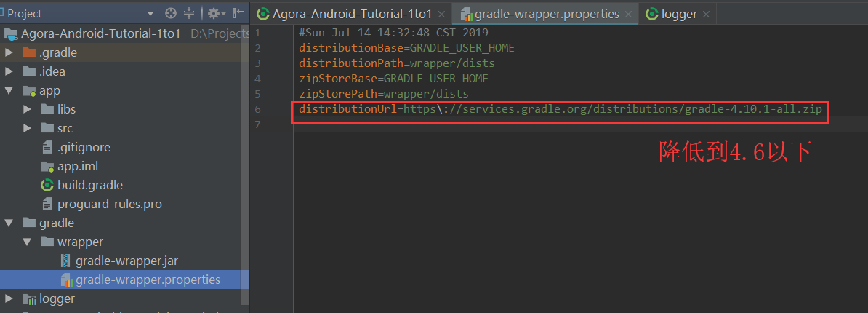
Task: Place cursor on the zipStorePath line
Action: [x=383, y=94]
